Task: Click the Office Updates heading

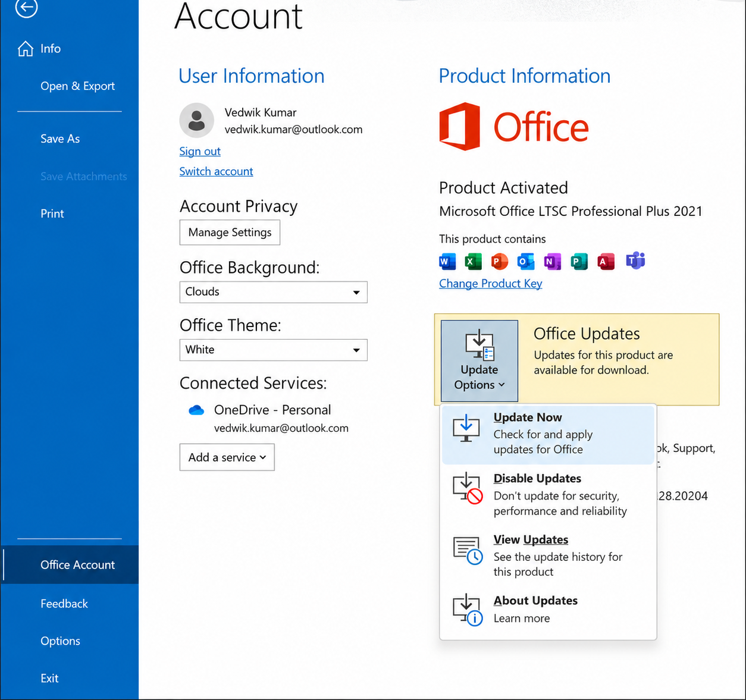Action: 587,334
